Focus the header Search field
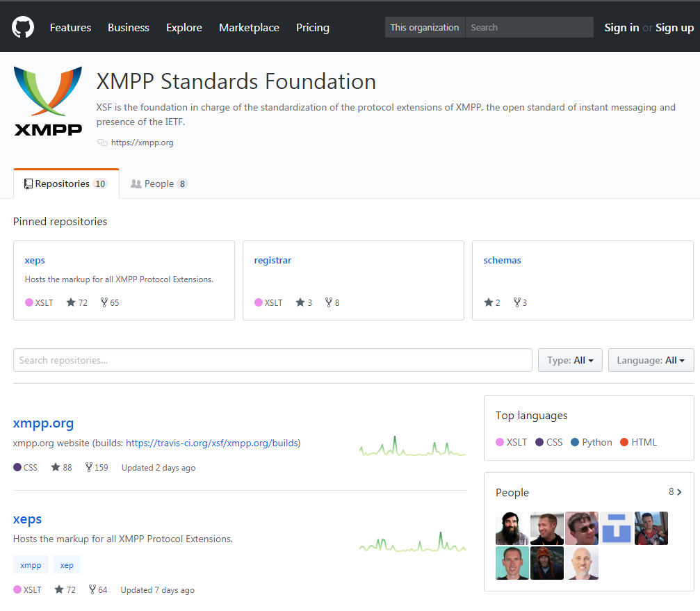The image size is (700, 611). [x=530, y=27]
